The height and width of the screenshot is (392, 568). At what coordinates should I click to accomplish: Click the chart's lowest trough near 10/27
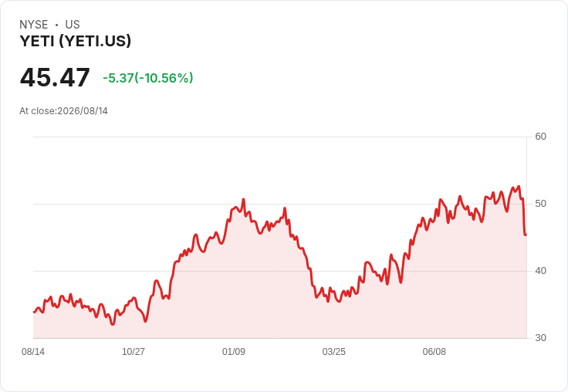[113, 324]
